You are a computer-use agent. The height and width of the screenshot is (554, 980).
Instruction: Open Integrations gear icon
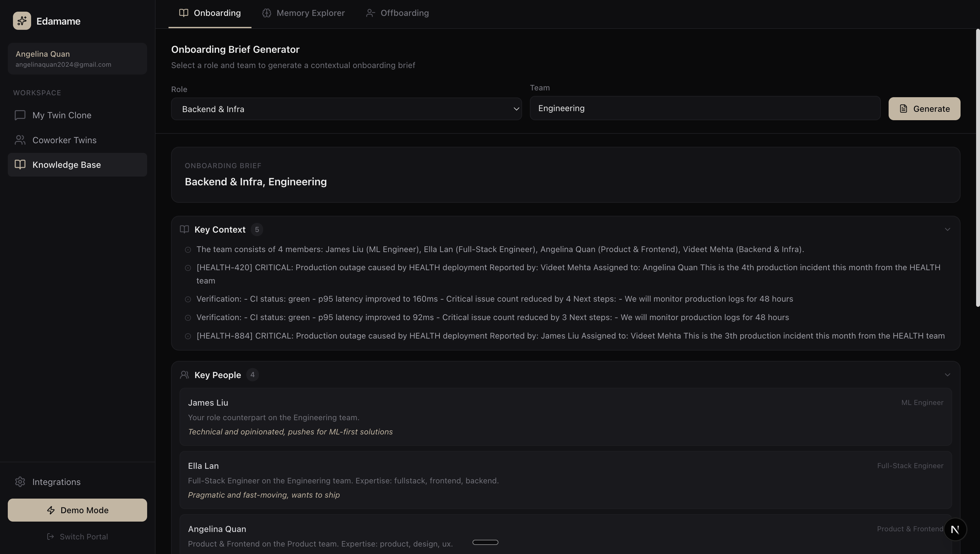[20, 482]
